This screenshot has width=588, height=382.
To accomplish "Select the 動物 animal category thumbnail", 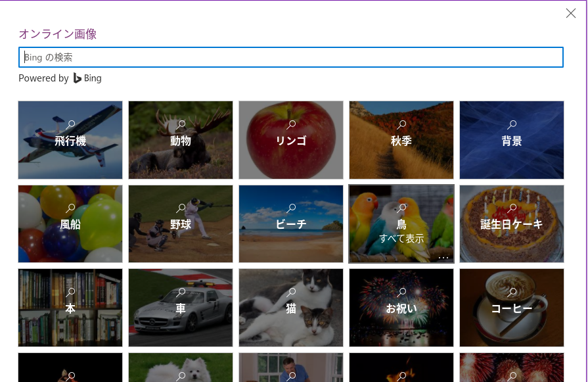I will [x=181, y=141].
